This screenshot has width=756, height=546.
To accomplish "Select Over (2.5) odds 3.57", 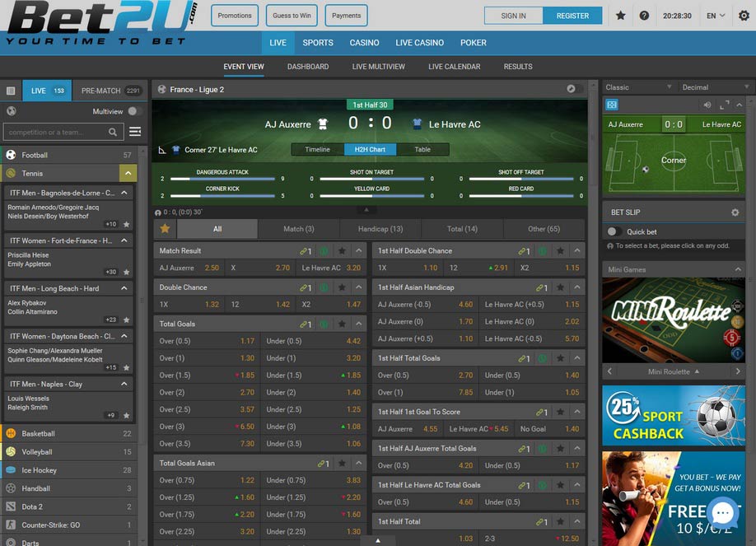I will pyautogui.click(x=207, y=409).
